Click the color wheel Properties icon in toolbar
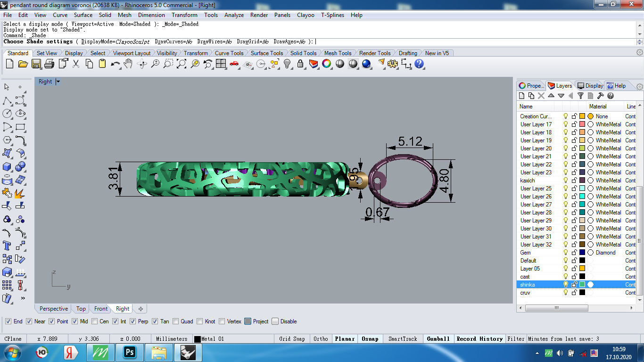The image size is (644, 362). click(327, 64)
